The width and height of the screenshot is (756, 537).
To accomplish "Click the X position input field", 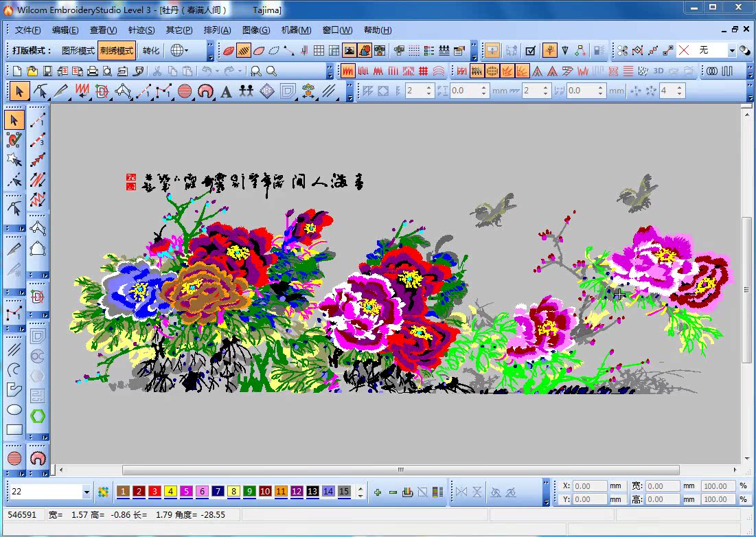I will (x=589, y=486).
